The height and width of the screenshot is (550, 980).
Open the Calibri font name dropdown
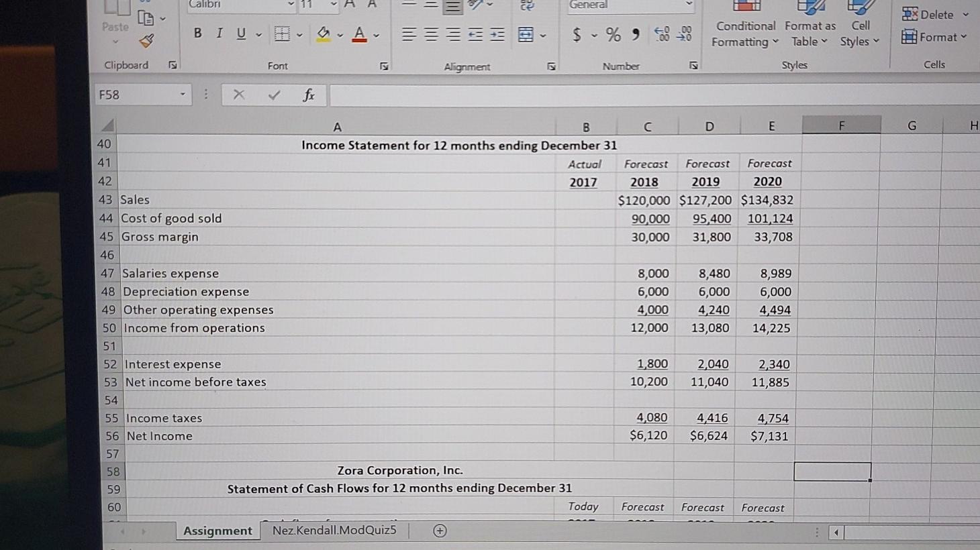[290, 5]
